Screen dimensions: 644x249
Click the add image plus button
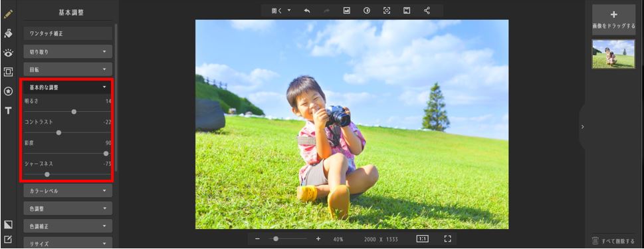pyautogui.click(x=613, y=20)
